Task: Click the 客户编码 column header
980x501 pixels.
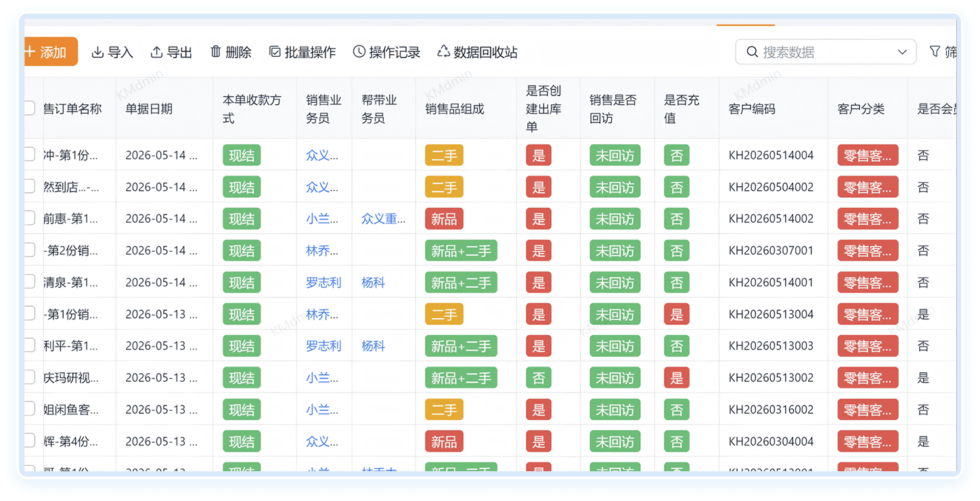Action: (752, 109)
